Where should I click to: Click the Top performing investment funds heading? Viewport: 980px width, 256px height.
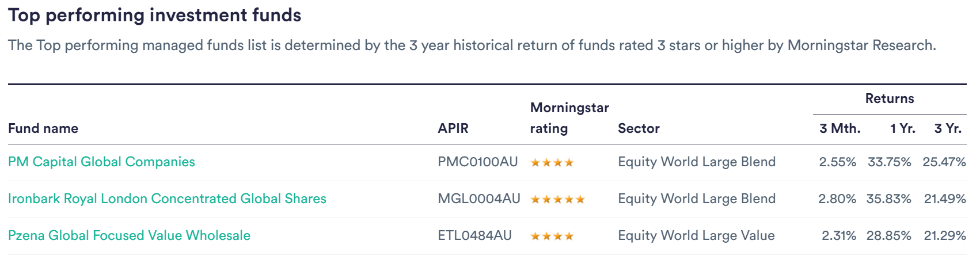[155, 15]
